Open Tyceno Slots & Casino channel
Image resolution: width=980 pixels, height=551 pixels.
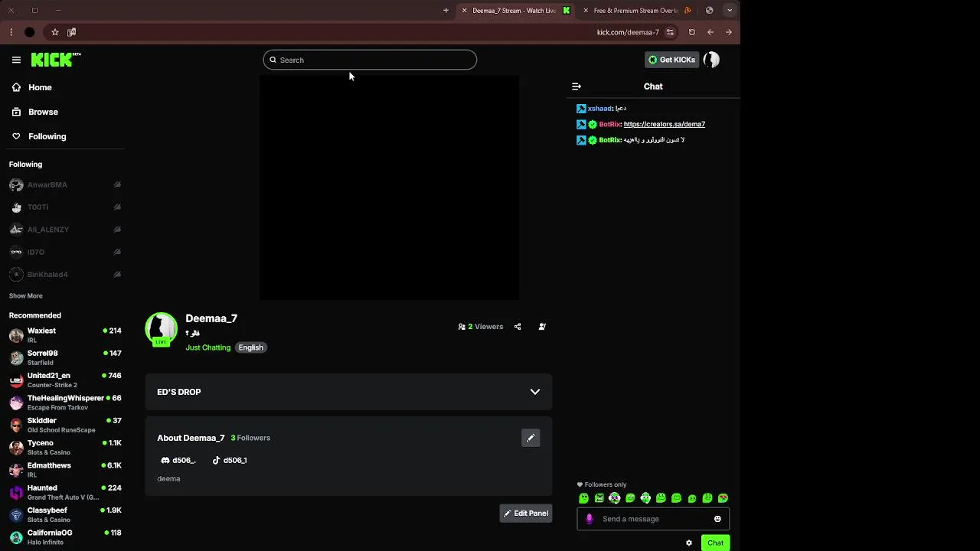click(64, 447)
